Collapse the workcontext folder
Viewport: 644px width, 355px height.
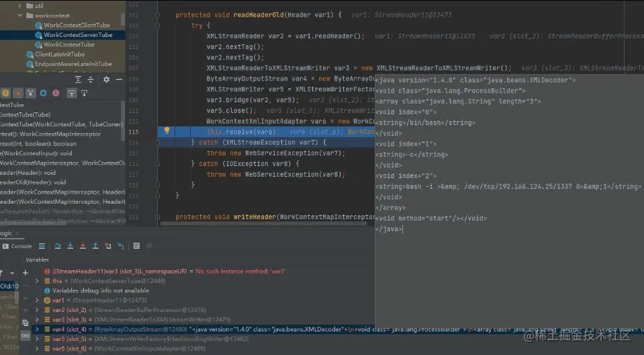(x=19, y=15)
